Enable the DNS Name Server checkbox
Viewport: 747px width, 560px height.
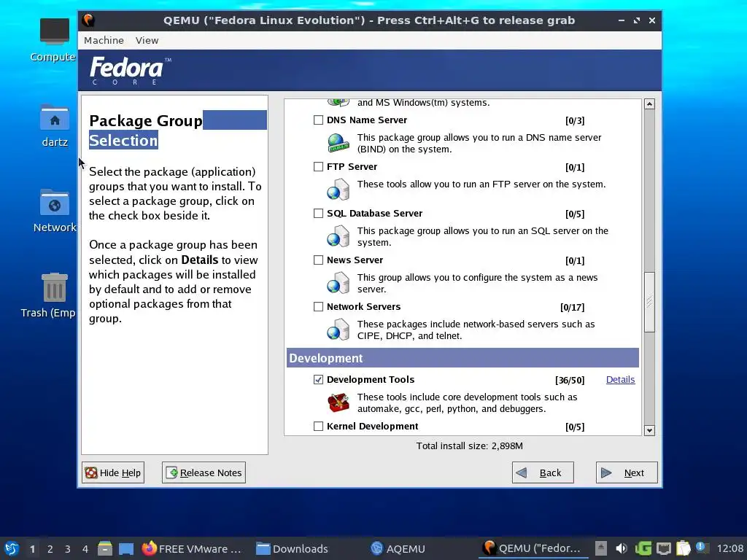tap(318, 120)
